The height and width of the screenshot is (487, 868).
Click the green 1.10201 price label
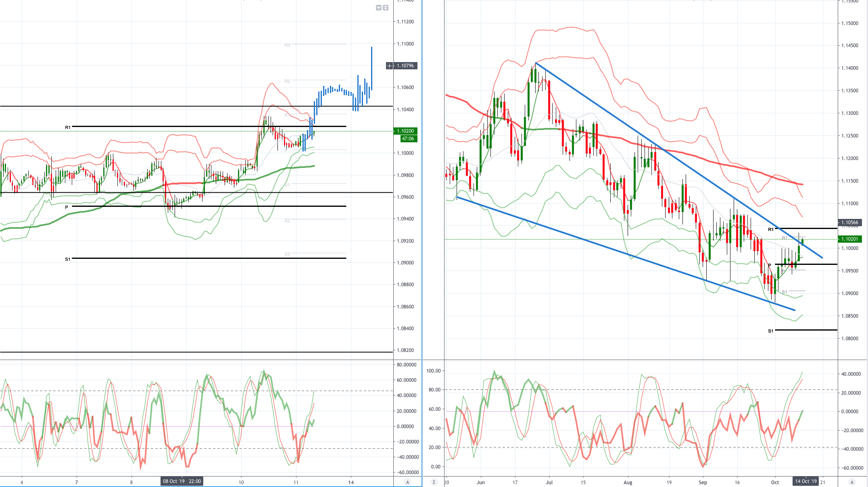pyautogui.click(x=850, y=239)
